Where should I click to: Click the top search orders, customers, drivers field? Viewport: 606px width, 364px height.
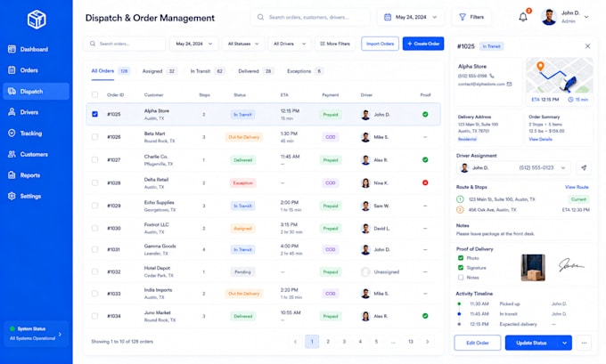coord(310,17)
